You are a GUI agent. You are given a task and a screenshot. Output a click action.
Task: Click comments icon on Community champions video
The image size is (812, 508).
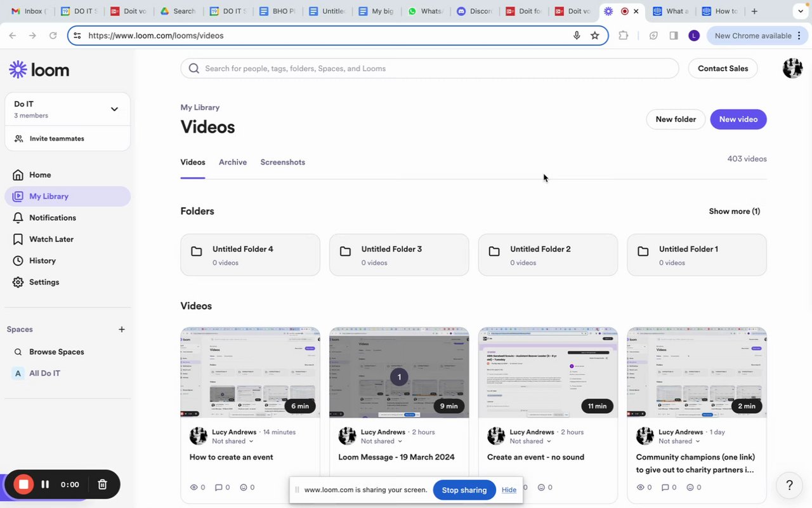(x=665, y=488)
